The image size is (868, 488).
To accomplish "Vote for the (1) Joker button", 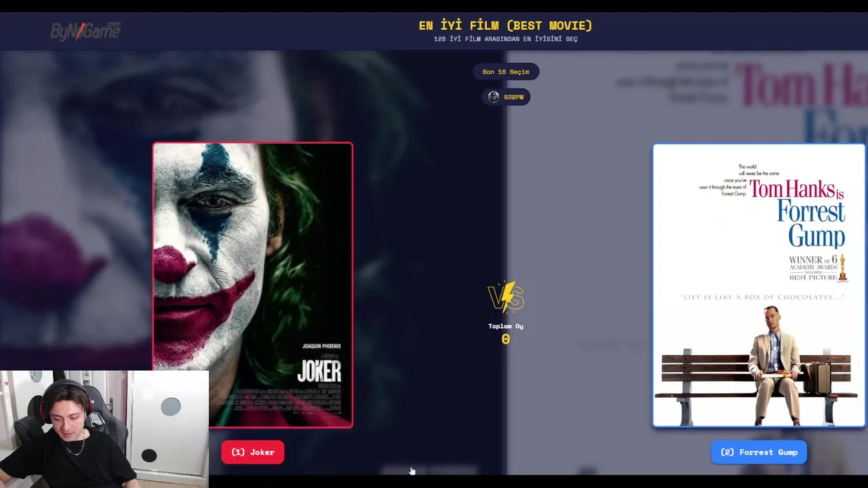I will 252,452.
